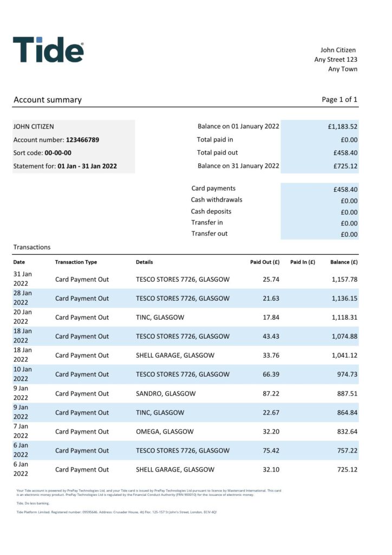Select the Balance on 01 January 2022 label
This screenshot has width=392, height=555.
pos(238,126)
